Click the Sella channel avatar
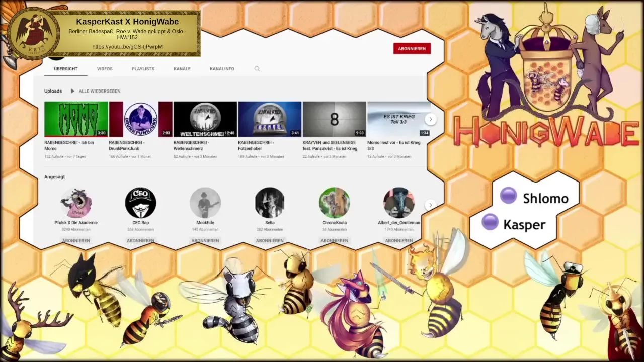This screenshot has height=362, width=644. (x=270, y=203)
